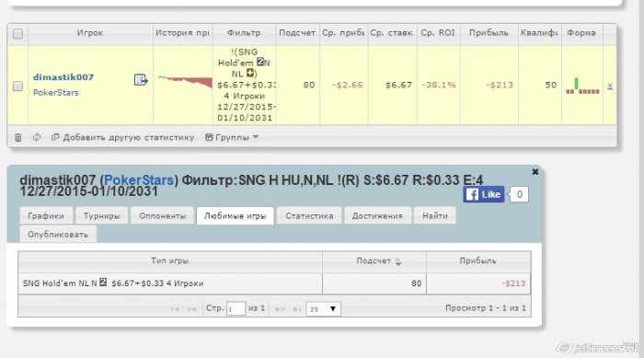The image size is (644, 358).
Task: Open the Достижения tab
Action: [377, 215]
